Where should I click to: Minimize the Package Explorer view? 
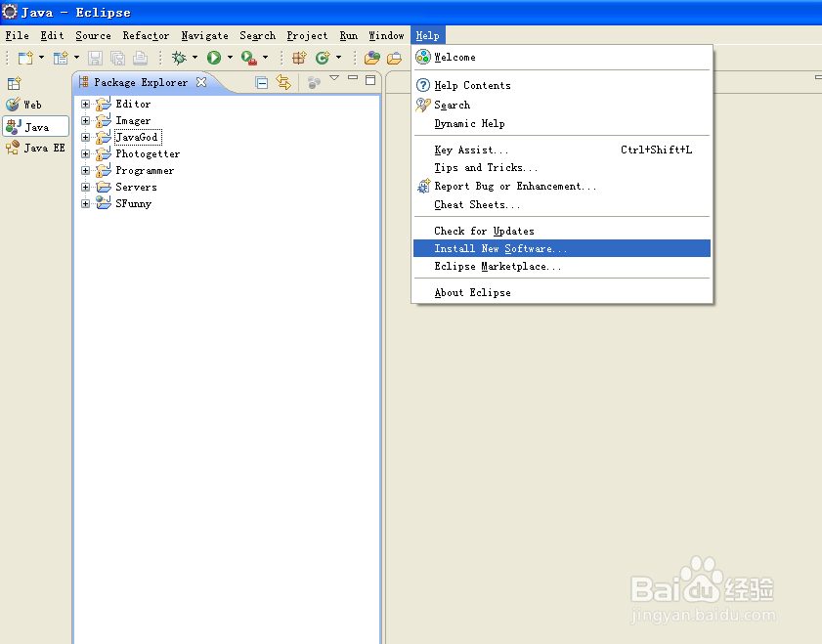click(353, 77)
